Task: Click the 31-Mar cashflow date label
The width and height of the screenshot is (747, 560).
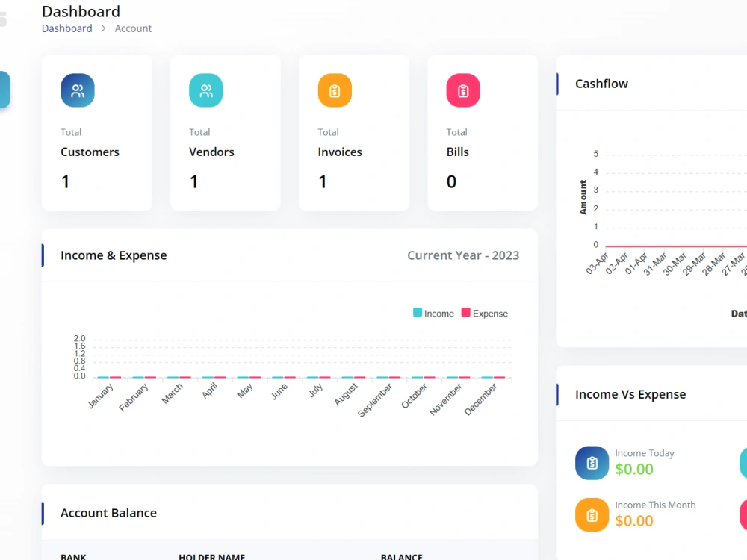Action: [x=655, y=264]
